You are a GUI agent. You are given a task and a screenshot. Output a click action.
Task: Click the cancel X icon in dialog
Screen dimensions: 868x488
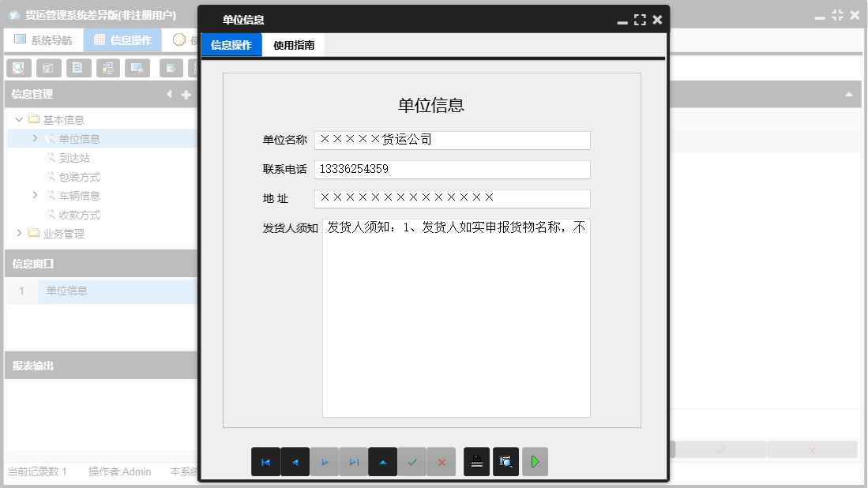click(441, 461)
